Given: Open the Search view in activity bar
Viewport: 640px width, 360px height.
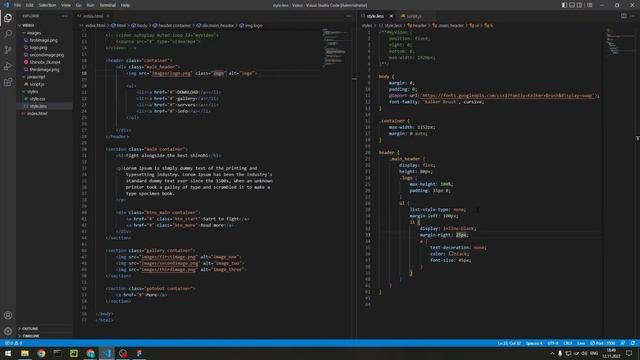Looking at the screenshot, I should click(8, 33).
